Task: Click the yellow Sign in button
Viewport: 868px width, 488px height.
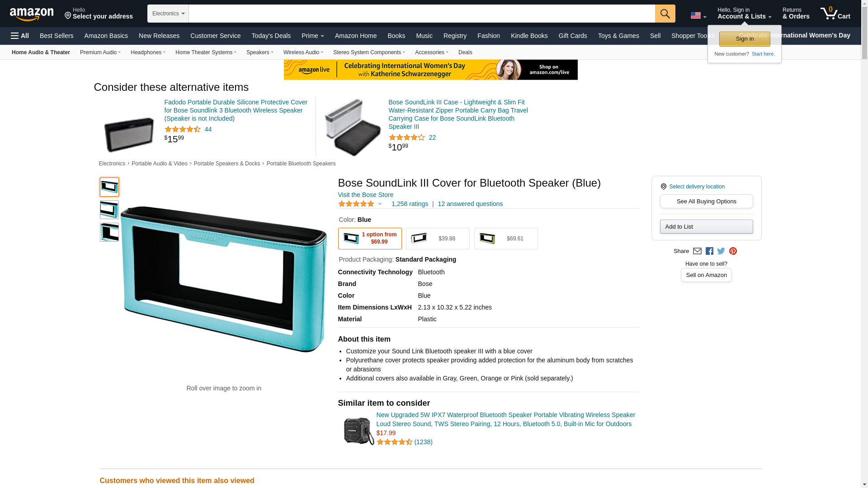Action: point(745,39)
